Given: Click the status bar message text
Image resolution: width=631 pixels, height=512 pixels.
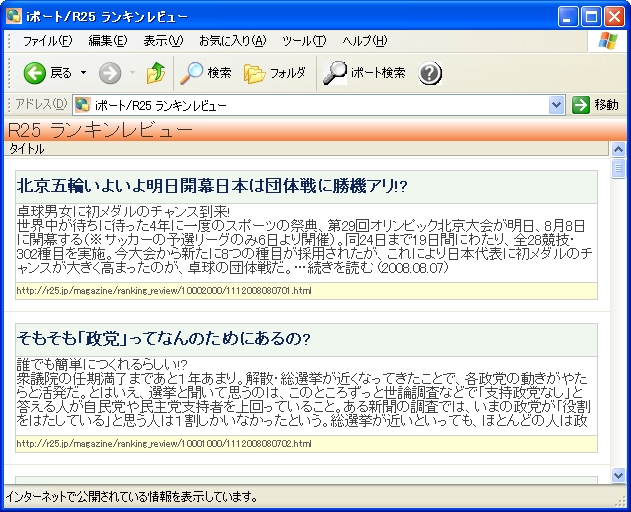Looking at the screenshot, I should [132, 497].
